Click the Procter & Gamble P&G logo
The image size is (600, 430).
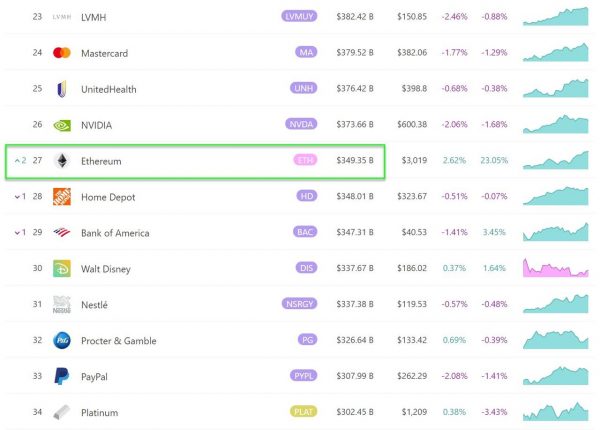pyautogui.click(x=62, y=340)
